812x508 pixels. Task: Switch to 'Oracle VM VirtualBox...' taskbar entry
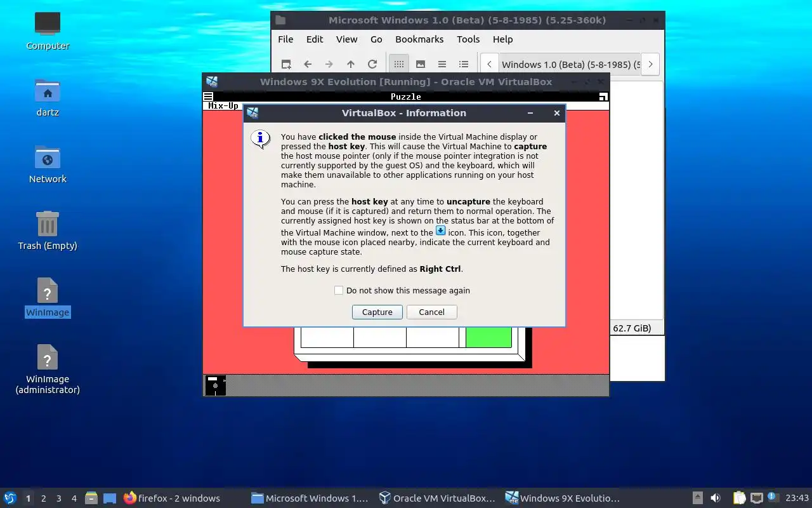pyautogui.click(x=437, y=498)
